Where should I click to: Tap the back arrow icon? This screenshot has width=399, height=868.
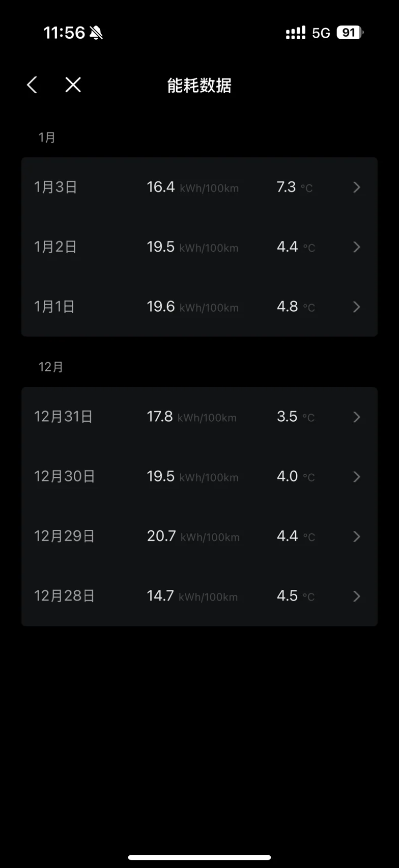coord(32,85)
